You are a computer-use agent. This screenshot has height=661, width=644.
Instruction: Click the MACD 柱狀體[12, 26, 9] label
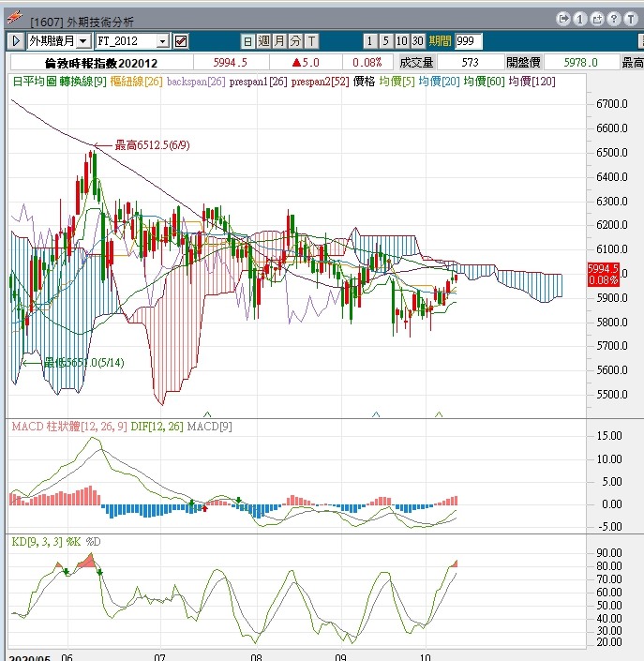69,427
